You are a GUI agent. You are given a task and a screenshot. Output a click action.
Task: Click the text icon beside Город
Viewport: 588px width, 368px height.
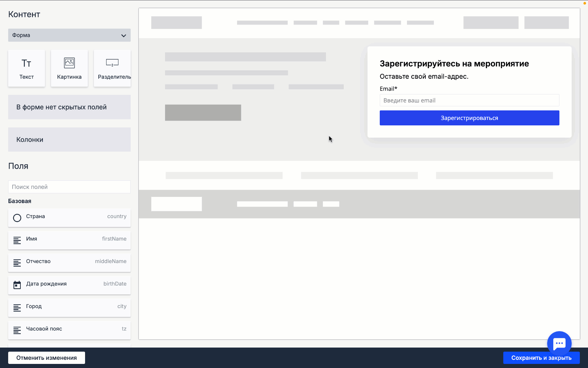[x=17, y=308]
